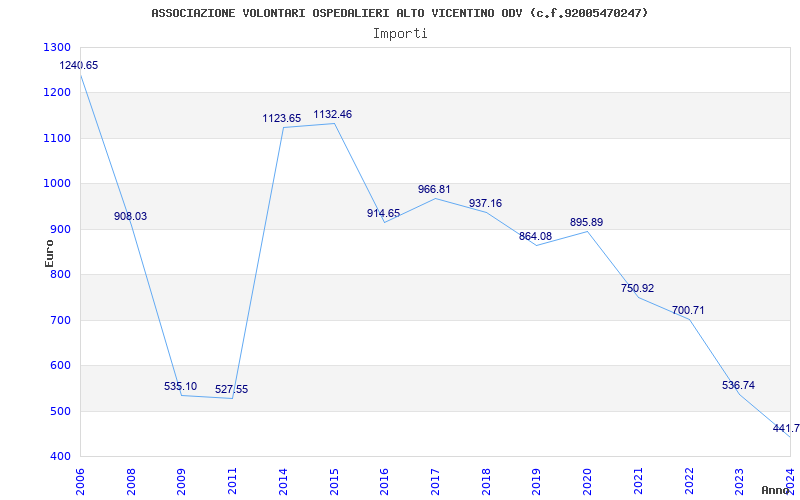Click the 2015 year axis label
Viewport: 800px width, 500px height.
pos(334,482)
